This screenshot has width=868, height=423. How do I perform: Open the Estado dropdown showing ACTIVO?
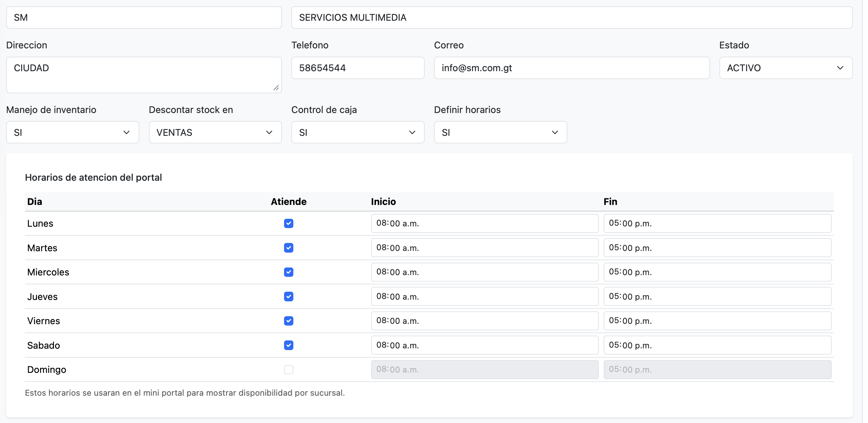(785, 68)
